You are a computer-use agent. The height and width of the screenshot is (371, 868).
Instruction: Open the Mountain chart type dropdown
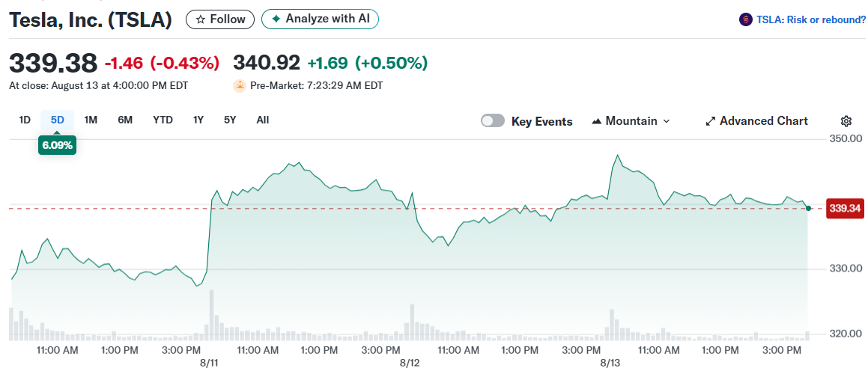(x=631, y=121)
